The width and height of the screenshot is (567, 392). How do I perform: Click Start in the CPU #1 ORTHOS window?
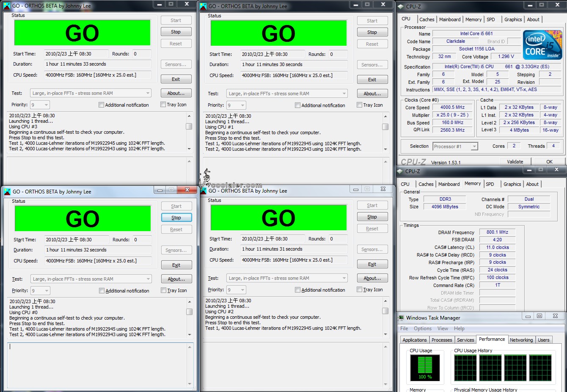pyautogui.click(x=372, y=21)
